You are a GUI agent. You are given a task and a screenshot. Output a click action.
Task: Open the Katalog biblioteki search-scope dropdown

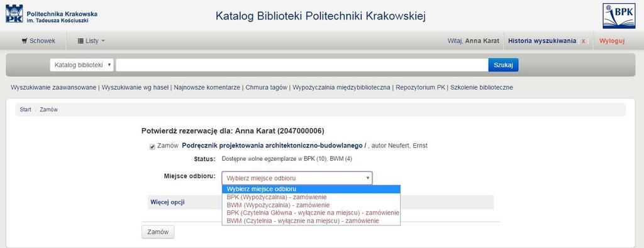click(82, 65)
